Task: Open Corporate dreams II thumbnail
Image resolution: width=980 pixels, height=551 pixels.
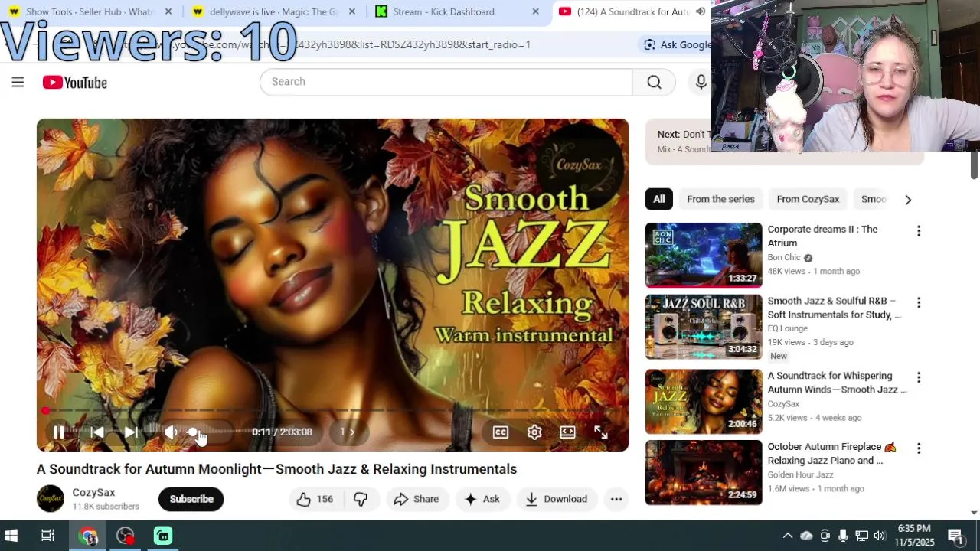Action: (704, 255)
